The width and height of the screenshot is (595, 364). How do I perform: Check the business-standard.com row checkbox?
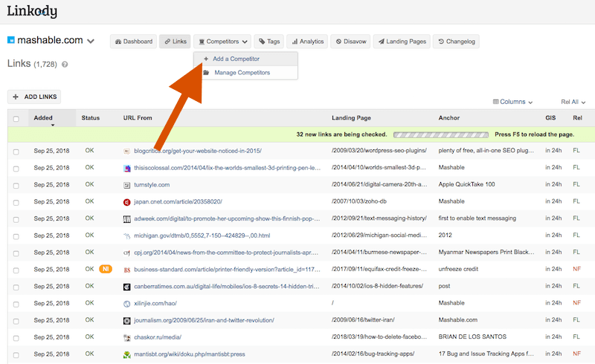point(16,270)
